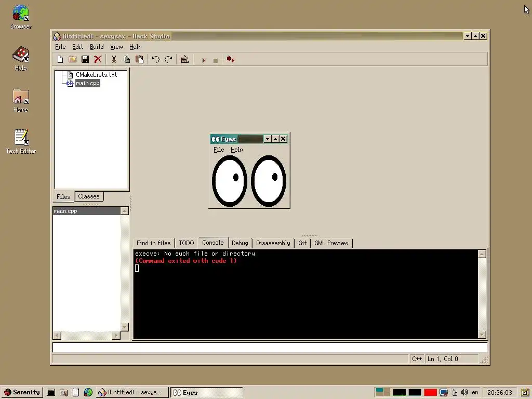This screenshot has width=532, height=399.
Task: Open the Browser desktop shortcut
Action: [21, 17]
